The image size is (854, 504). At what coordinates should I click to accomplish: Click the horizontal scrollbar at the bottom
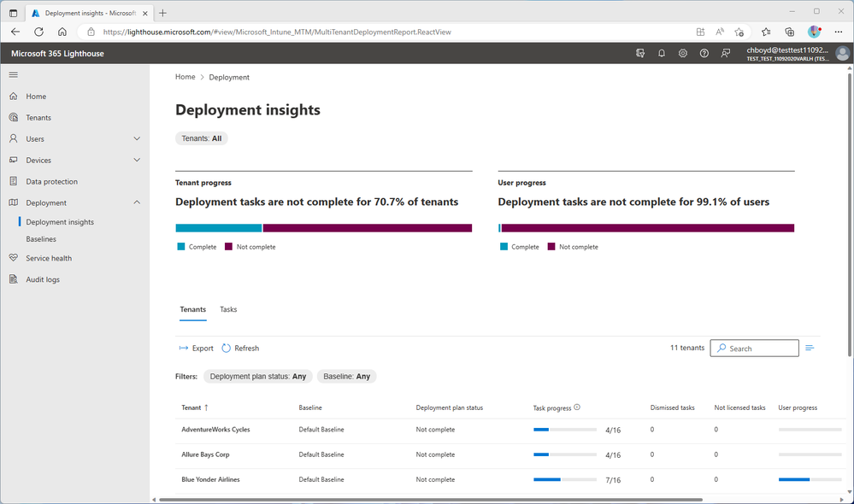click(430, 499)
